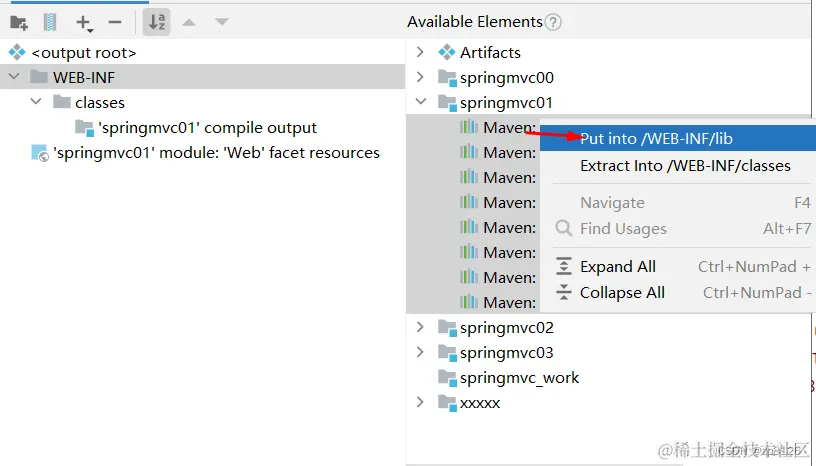Click the <output root> node icon
Screen dimensions: 816x466
[16, 53]
